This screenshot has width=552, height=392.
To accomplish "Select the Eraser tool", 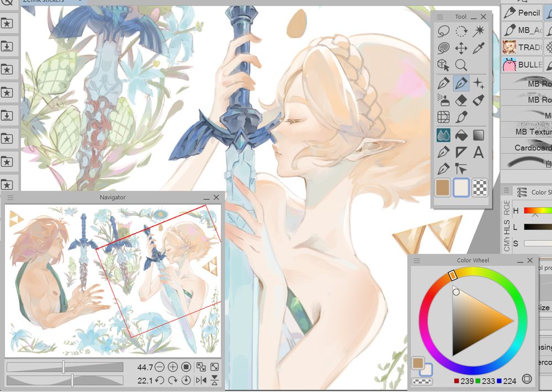I will (x=461, y=100).
